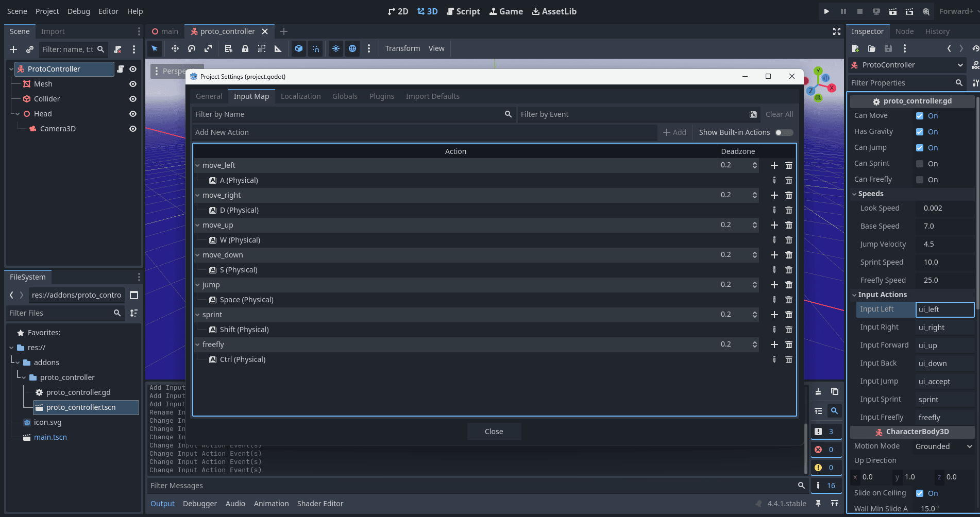
Task: Select the Scale mode tool in viewport toolbar
Action: click(x=208, y=48)
